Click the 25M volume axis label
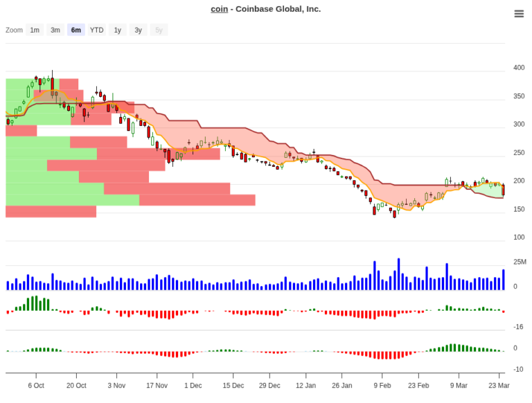The image size is (532, 403). click(x=520, y=262)
